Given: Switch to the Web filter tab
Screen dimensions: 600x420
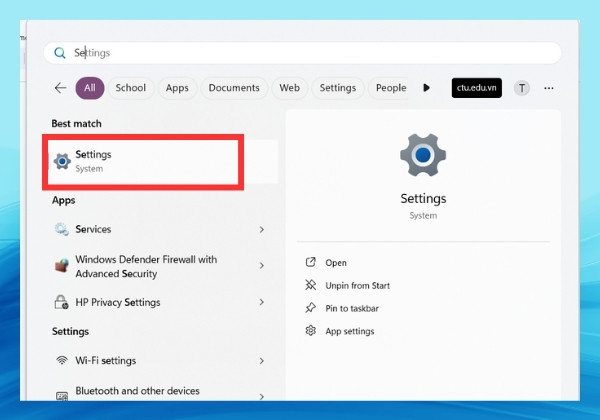Looking at the screenshot, I should click(290, 88).
